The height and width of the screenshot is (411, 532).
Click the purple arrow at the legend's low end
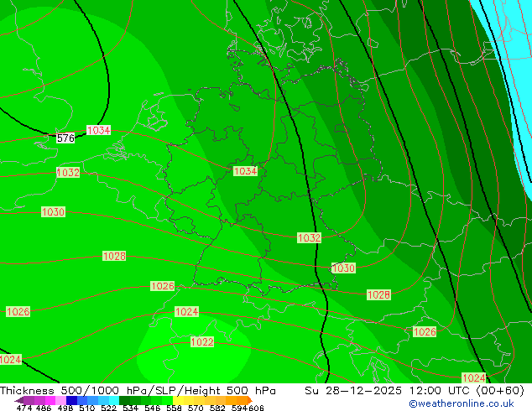click(19, 401)
